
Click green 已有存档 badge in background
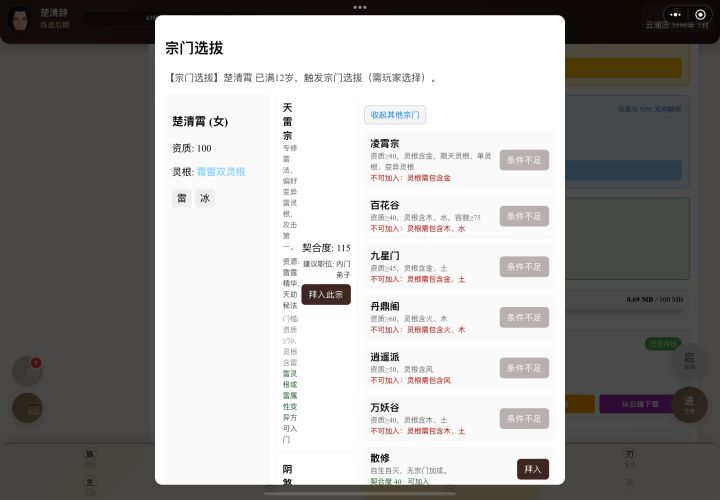coord(663,344)
